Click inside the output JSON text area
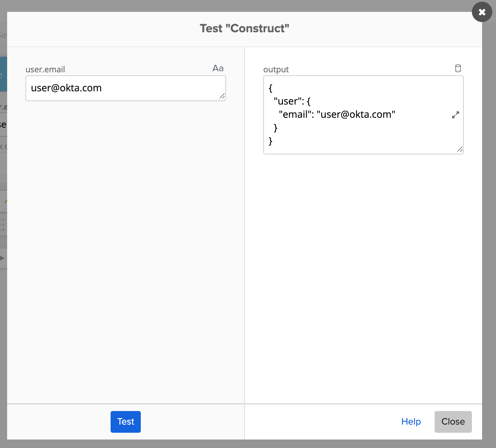Screen dimensions: 496x448 pyautogui.click(x=363, y=115)
